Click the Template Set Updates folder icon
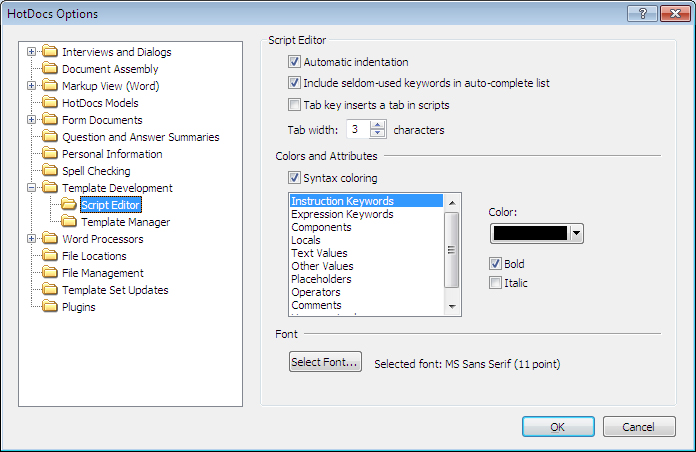The width and height of the screenshot is (696, 452). pyautogui.click(x=50, y=289)
